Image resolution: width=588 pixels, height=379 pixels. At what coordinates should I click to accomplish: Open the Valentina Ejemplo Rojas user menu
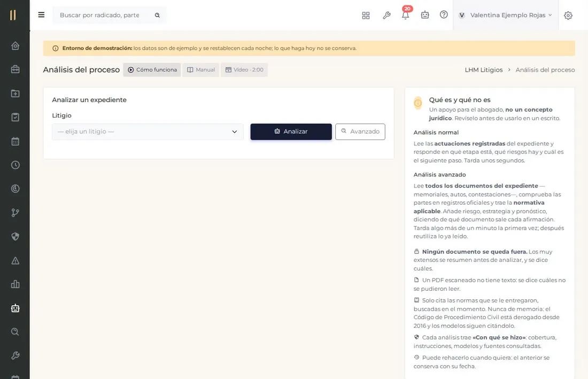coord(506,15)
